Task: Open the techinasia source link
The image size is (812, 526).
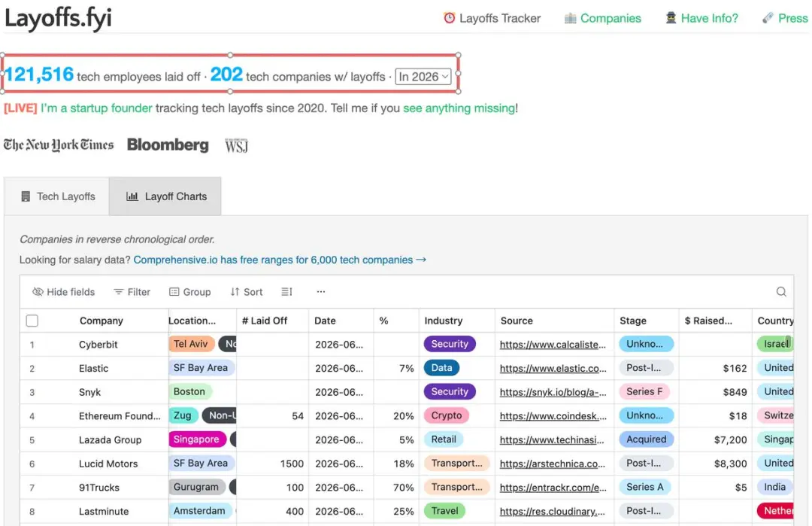Action: click(552, 440)
